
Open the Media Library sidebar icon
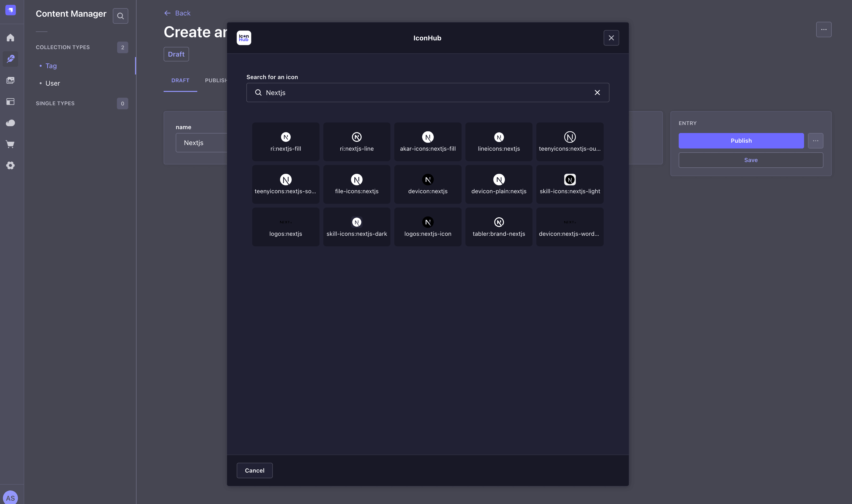[11, 80]
